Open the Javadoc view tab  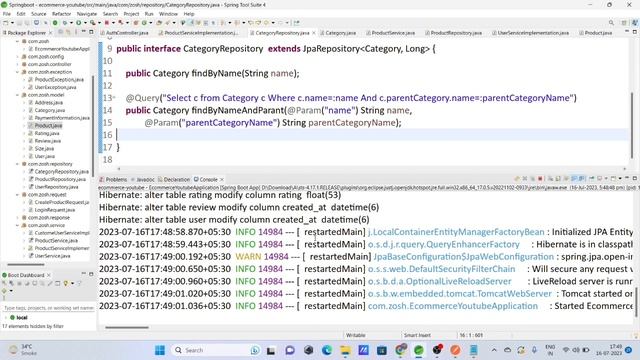point(143,180)
